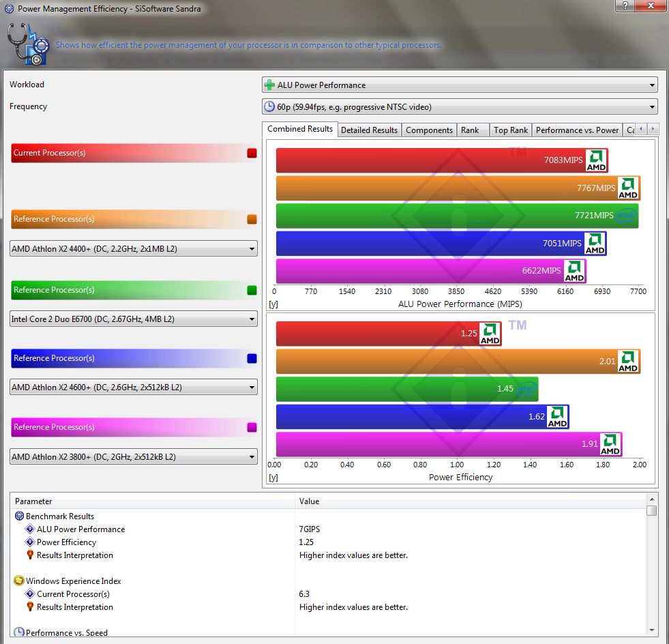Click the Windows Experience Index icon
This screenshot has height=644, width=669.
click(x=19, y=581)
